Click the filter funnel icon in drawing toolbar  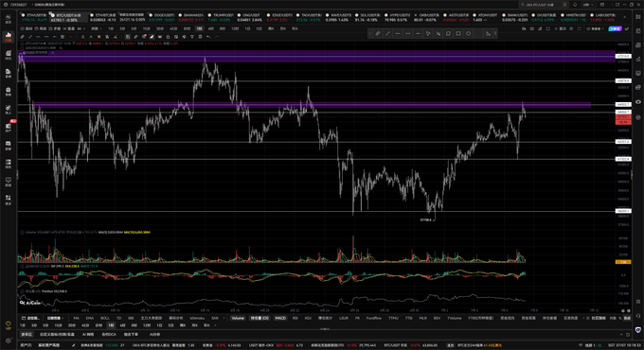pos(192,37)
